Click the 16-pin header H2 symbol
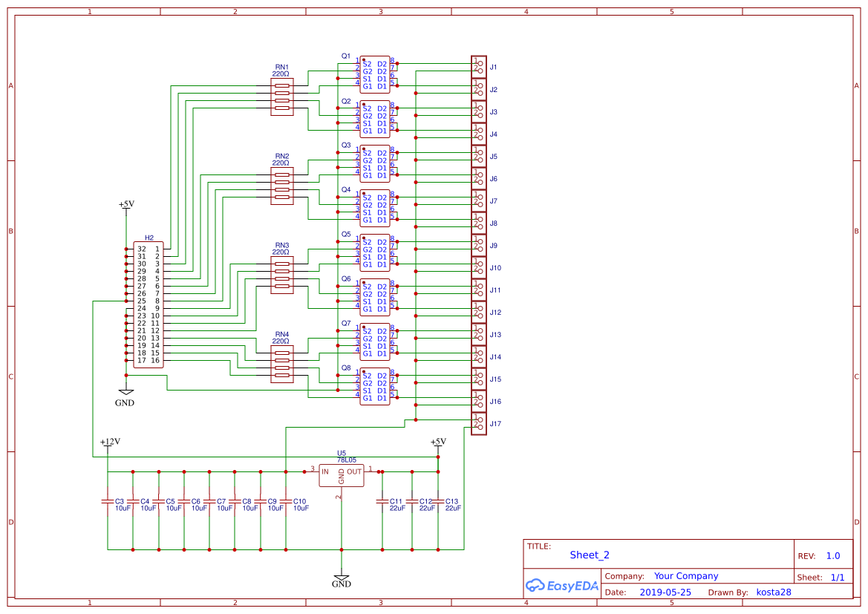This screenshot has width=868, height=614. tap(147, 304)
